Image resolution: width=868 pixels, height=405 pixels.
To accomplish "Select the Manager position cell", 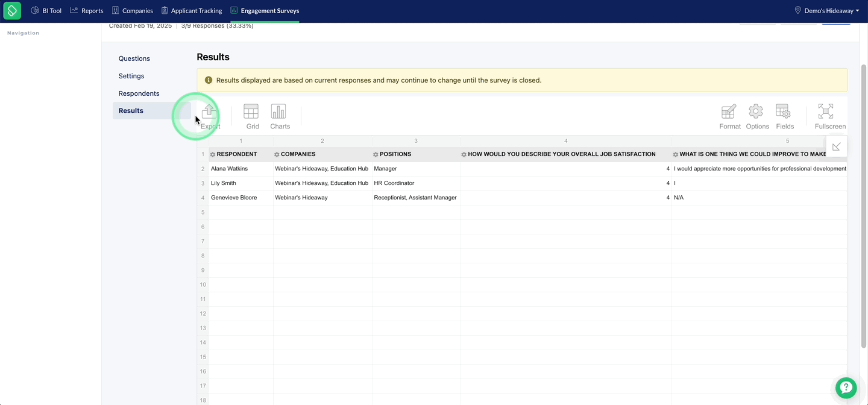I will coord(416,169).
